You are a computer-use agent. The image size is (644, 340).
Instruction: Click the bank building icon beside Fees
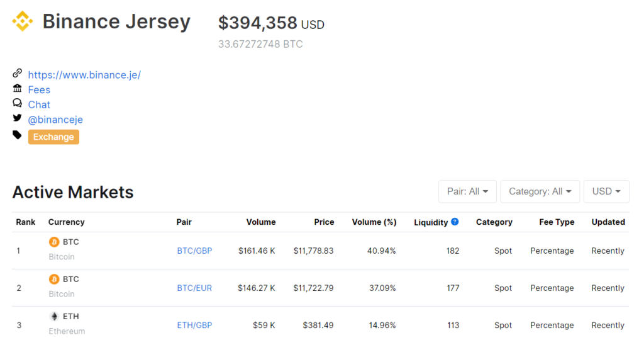click(18, 89)
